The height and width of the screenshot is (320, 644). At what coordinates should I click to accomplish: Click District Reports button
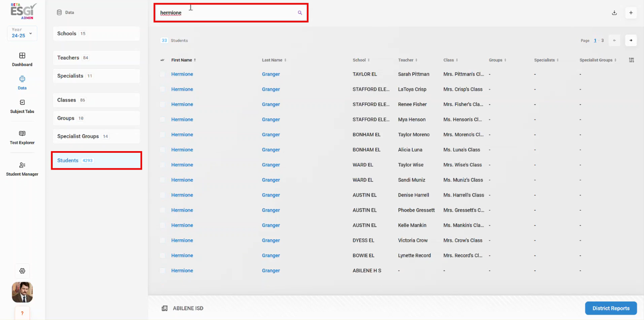(x=611, y=308)
